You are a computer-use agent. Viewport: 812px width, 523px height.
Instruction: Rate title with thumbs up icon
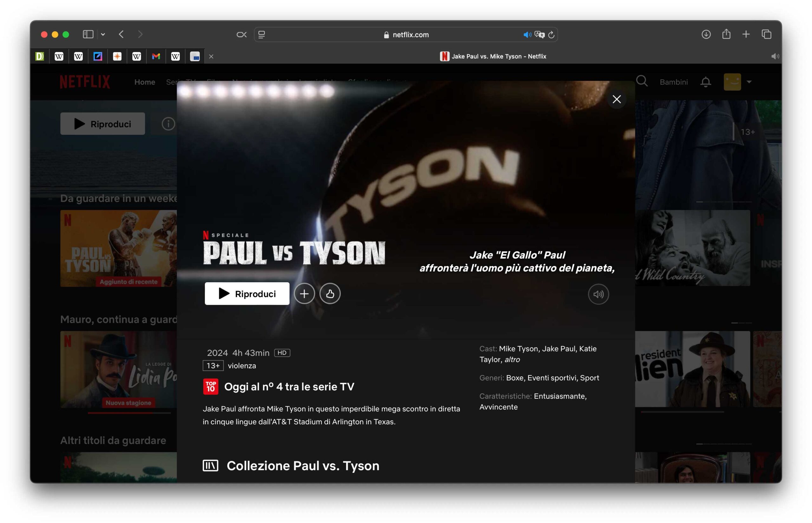pos(330,294)
